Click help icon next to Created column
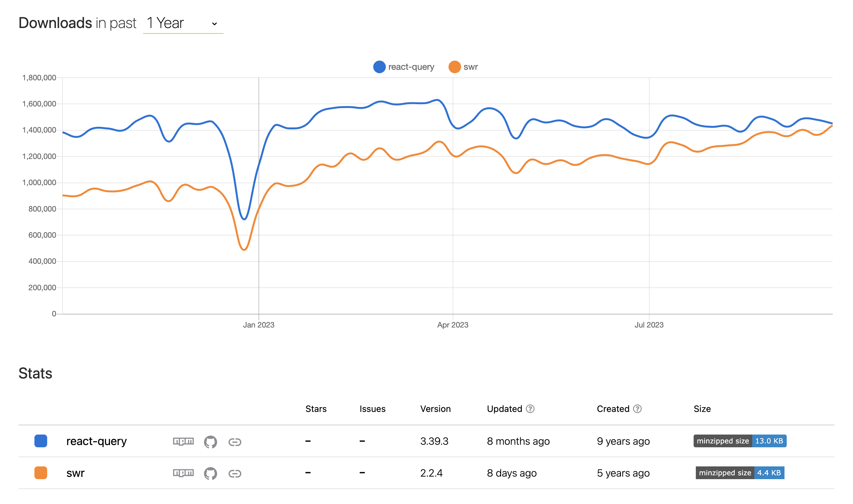853x504 pixels. [637, 408]
